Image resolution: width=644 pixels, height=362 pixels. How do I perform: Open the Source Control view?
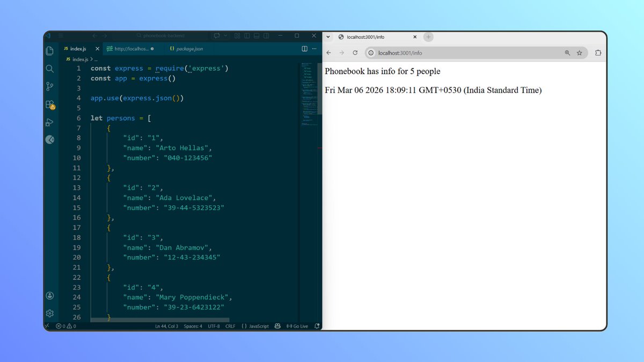click(x=50, y=86)
